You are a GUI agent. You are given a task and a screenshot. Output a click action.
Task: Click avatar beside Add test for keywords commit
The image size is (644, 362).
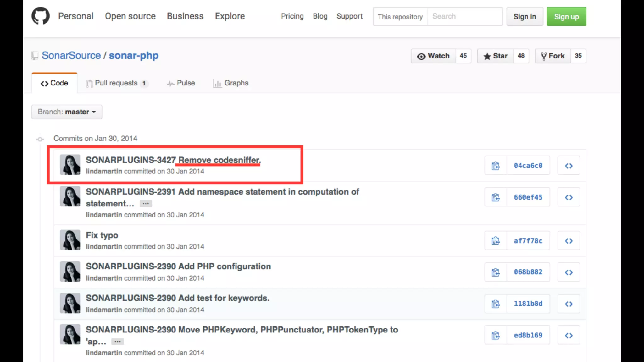click(x=70, y=303)
